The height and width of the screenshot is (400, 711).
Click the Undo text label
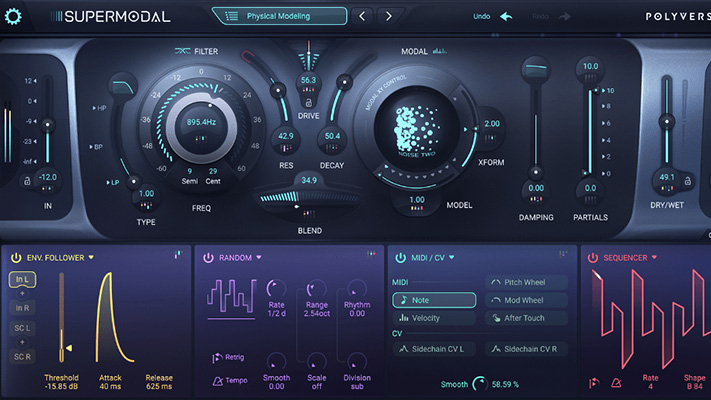[482, 16]
